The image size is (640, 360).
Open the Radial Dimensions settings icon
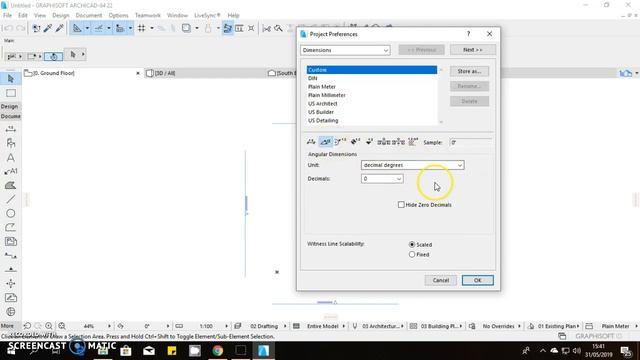click(340, 142)
